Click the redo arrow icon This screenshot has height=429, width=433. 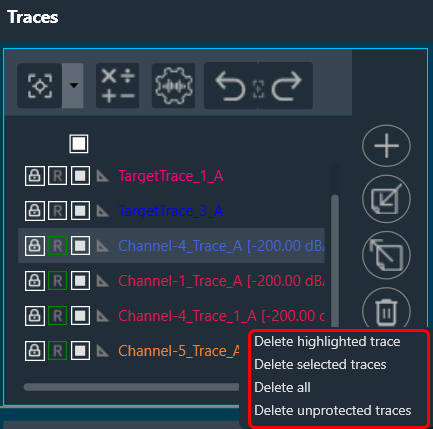click(x=286, y=86)
